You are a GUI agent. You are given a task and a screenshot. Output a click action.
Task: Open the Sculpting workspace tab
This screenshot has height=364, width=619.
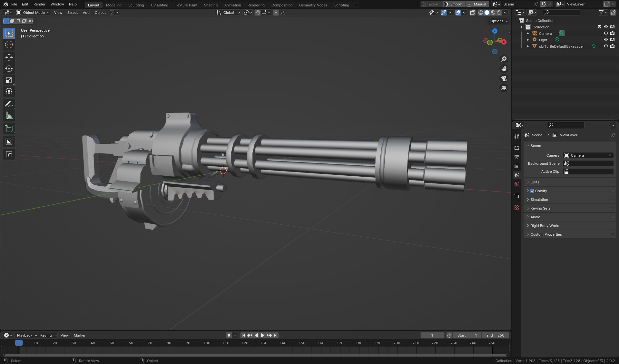coord(136,5)
